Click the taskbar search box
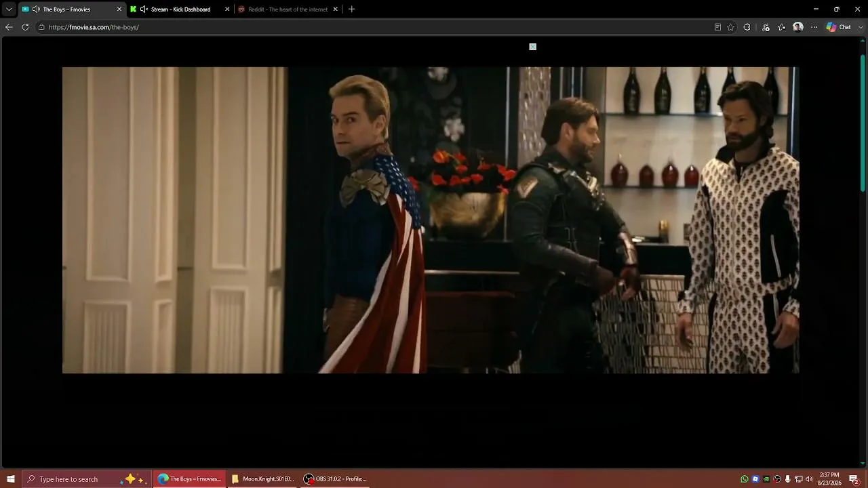Viewport: 868px width, 488px height. (87, 479)
